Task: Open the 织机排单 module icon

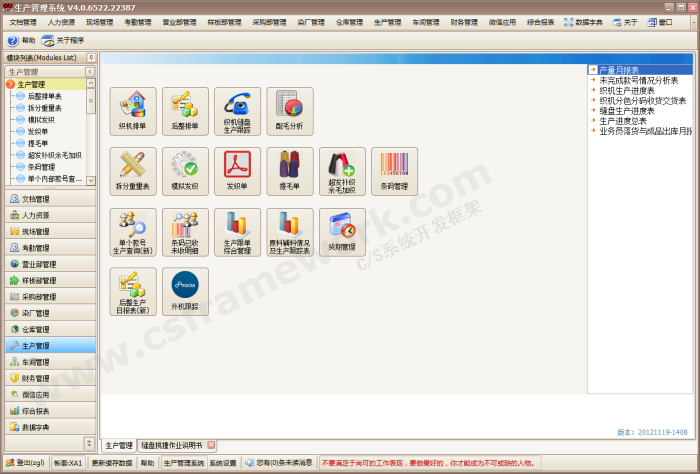Action: (x=133, y=111)
